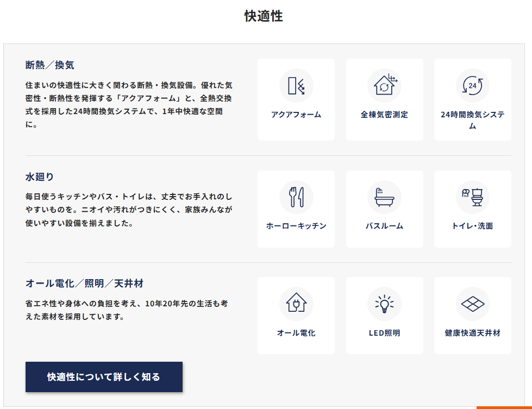
Task: Open the オール電化 house plug icon
Action: click(296, 304)
